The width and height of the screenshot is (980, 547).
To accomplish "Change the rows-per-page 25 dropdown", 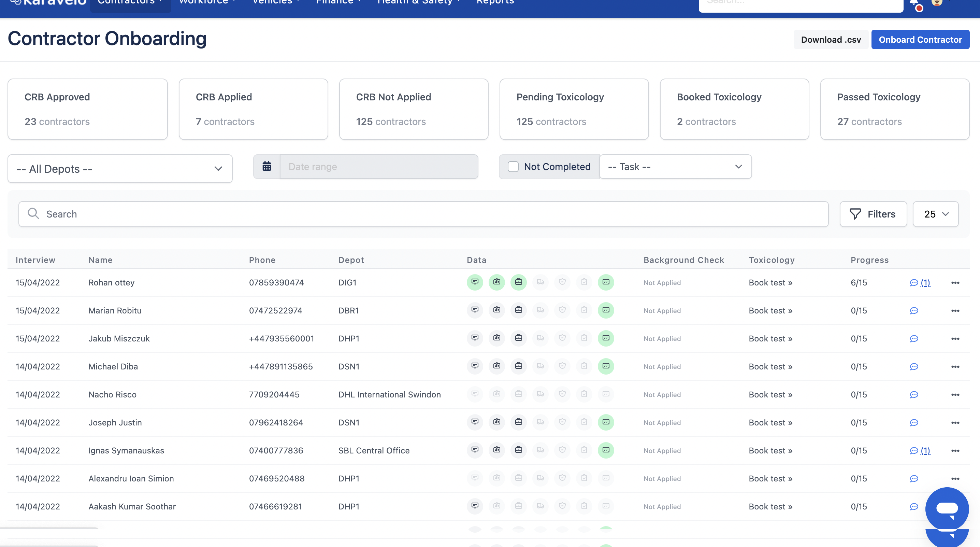I will [935, 214].
